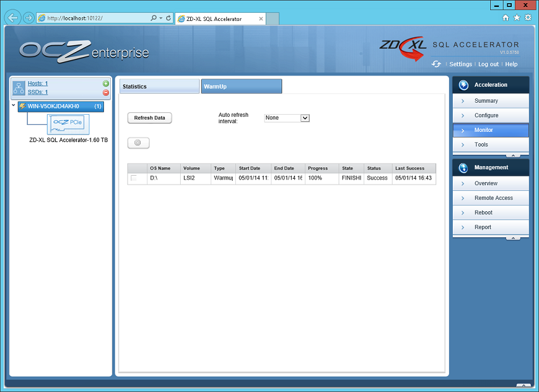539x392 pixels.
Task: Click the D:\ OS name cell
Action: (164, 178)
